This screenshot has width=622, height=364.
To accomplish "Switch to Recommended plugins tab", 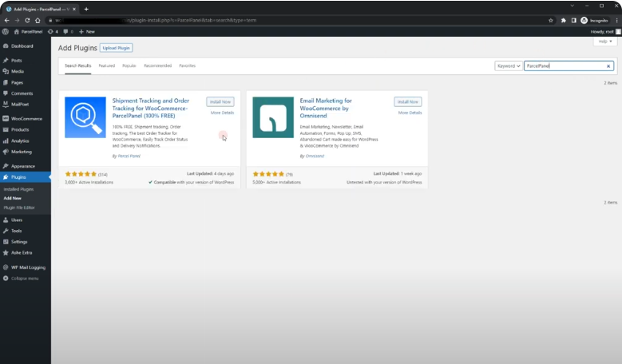I will (157, 65).
